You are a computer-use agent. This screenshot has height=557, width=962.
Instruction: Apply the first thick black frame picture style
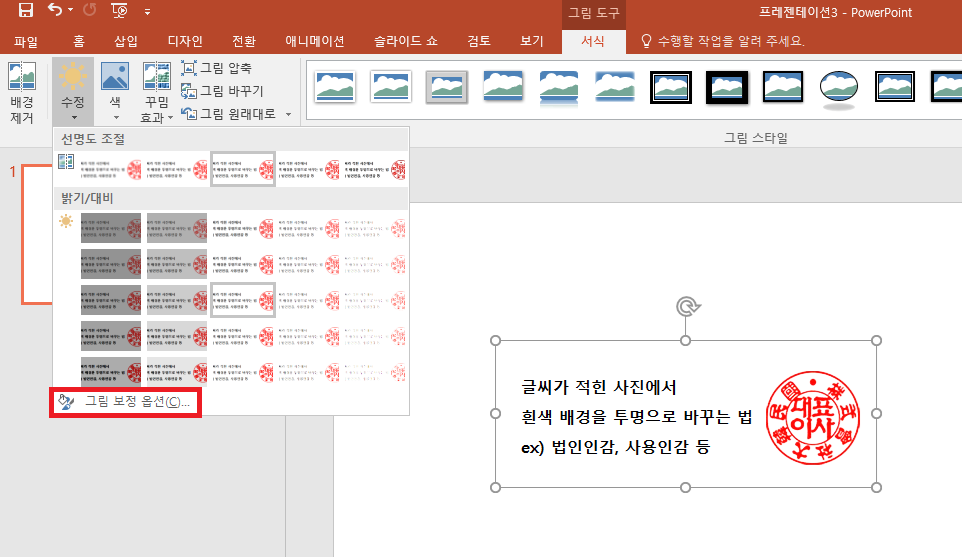[x=671, y=86]
